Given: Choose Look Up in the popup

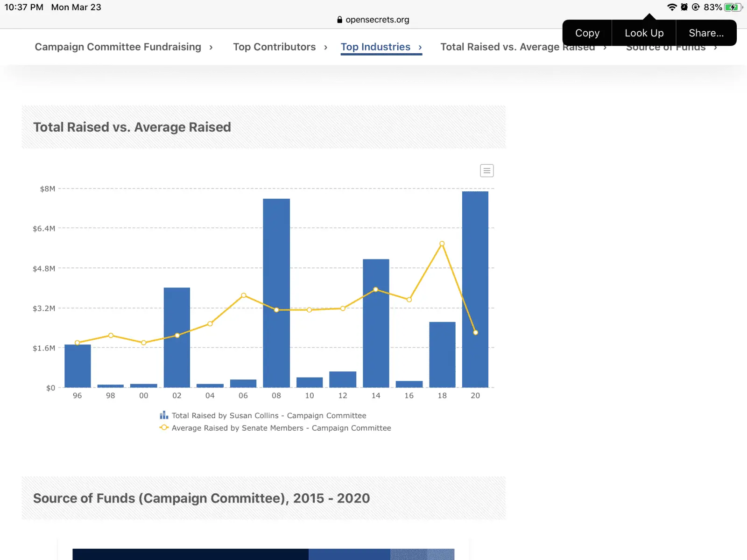Looking at the screenshot, I should click(644, 33).
